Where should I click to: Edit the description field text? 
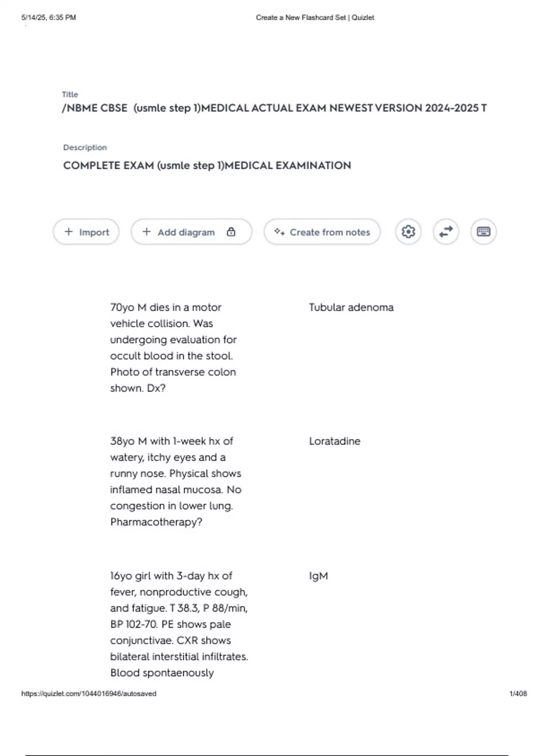(207, 165)
